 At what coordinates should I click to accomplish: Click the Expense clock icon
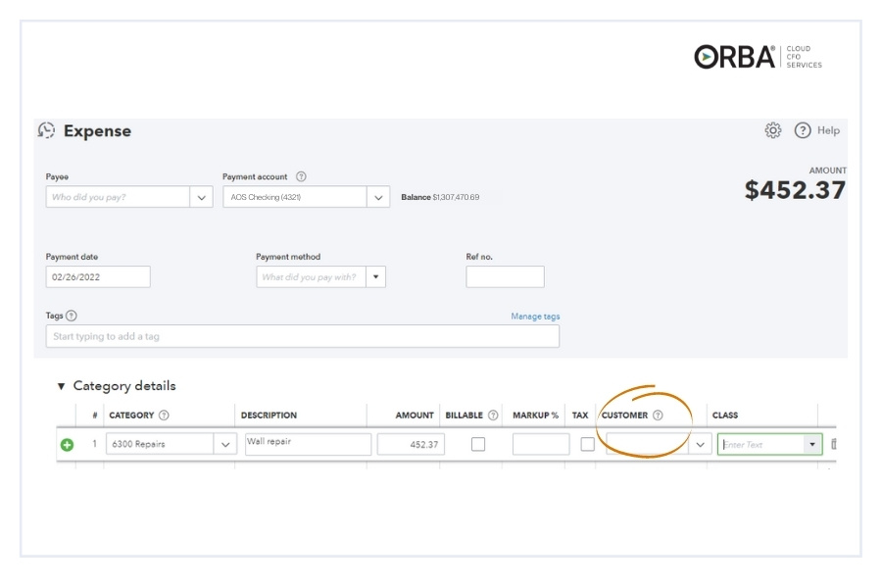click(x=46, y=130)
